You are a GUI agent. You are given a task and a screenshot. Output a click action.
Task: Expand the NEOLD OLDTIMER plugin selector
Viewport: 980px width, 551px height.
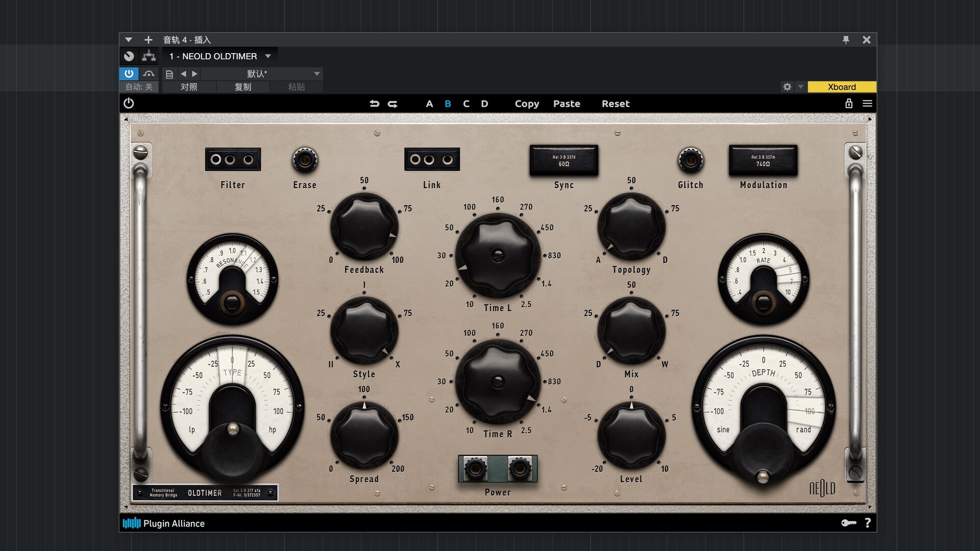click(x=219, y=56)
